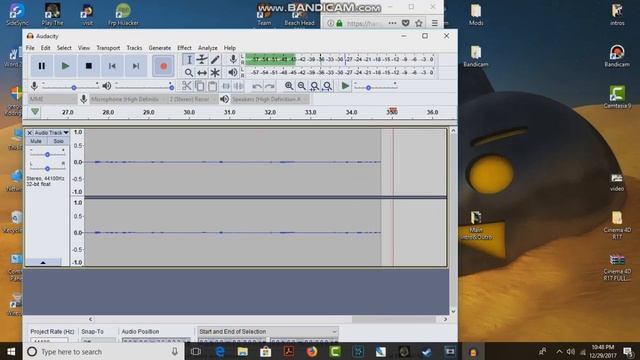
Task: Open the Analyze menu
Action: (x=208, y=48)
